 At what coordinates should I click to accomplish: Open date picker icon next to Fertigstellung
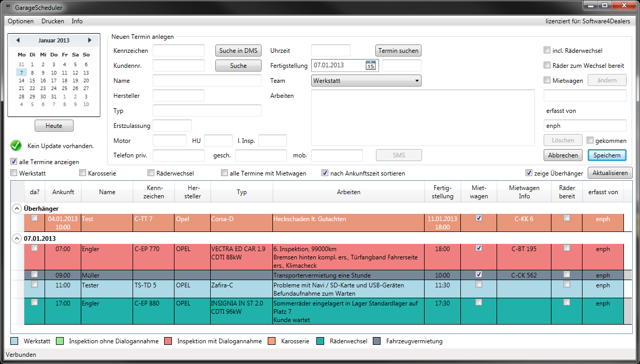[371, 65]
